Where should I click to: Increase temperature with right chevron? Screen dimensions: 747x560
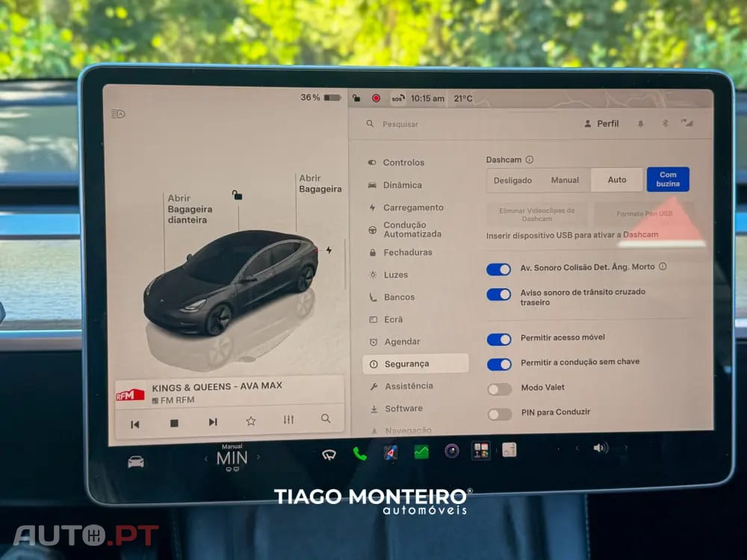pos(258,457)
